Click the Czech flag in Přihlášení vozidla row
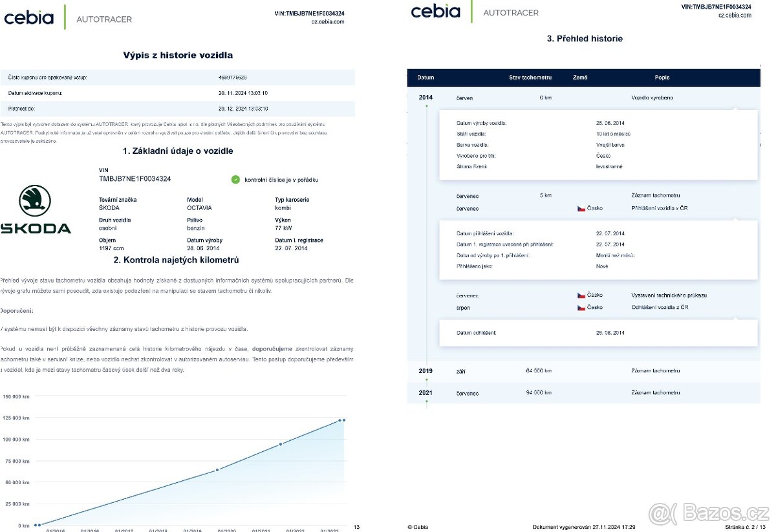The width and height of the screenshot is (776, 532). pyautogui.click(x=581, y=208)
